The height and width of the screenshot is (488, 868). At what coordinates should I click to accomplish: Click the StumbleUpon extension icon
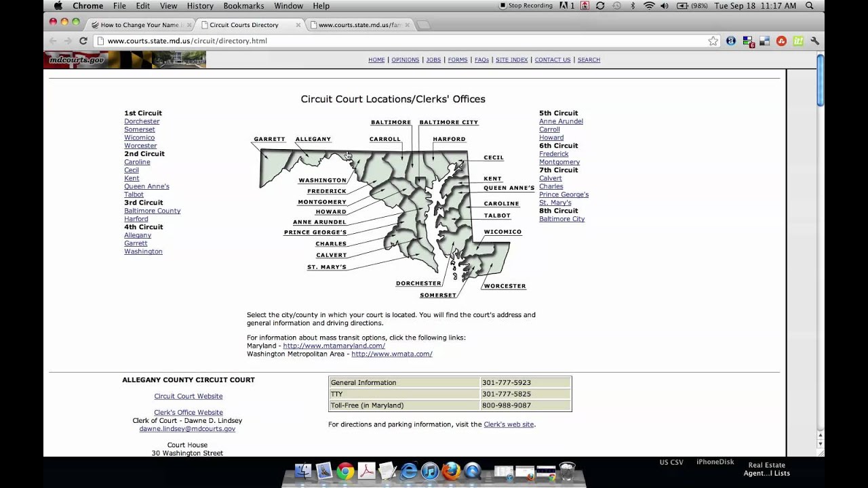point(781,41)
